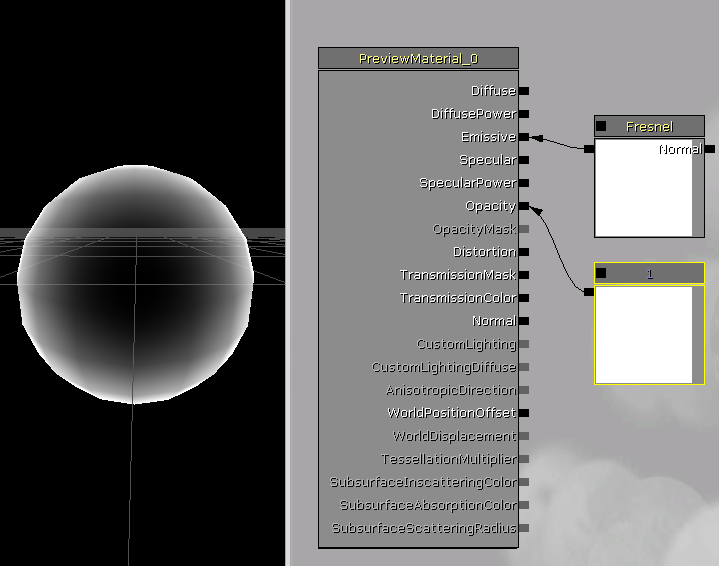Click the OpacityMask input pin
The height and width of the screenshot is (566, 719).
coord(524,229)
